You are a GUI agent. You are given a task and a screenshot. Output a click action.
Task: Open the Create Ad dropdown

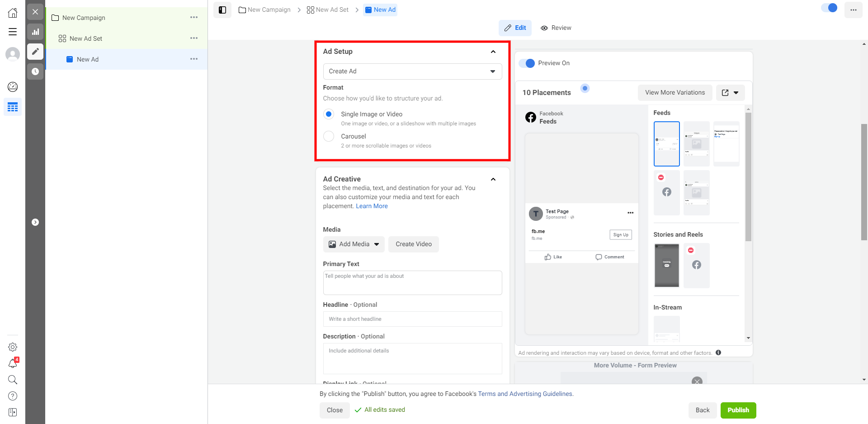click(x=412, y=71)
